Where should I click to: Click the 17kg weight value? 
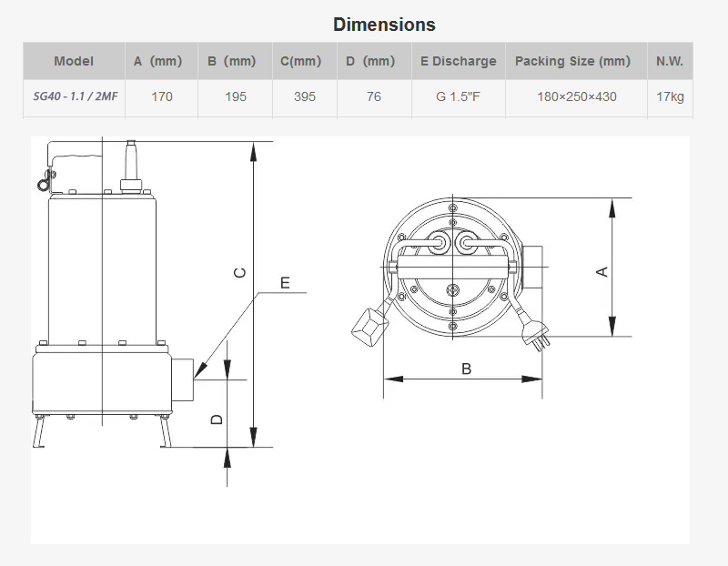(x=670, y=96)
